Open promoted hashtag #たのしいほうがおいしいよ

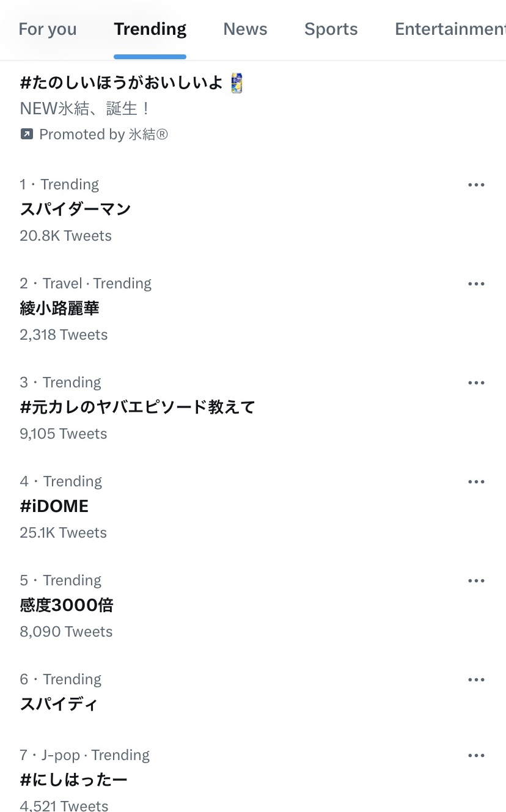point(121,82)
